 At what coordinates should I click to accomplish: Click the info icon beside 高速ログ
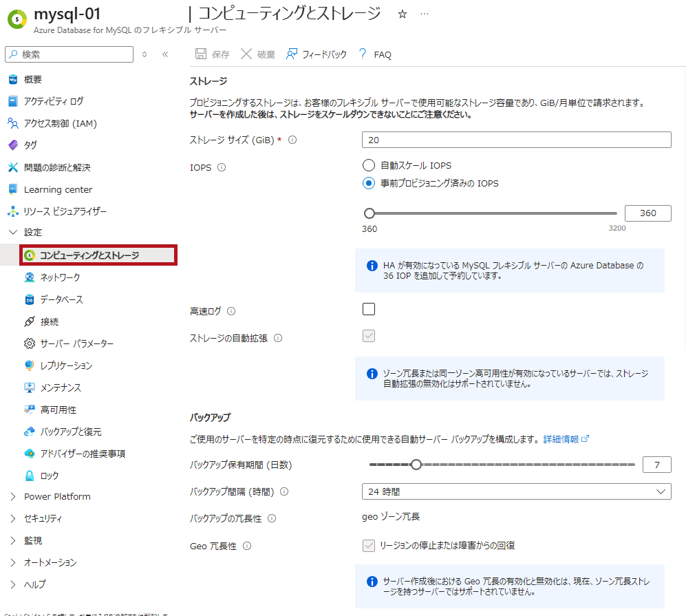coord(231,311)
